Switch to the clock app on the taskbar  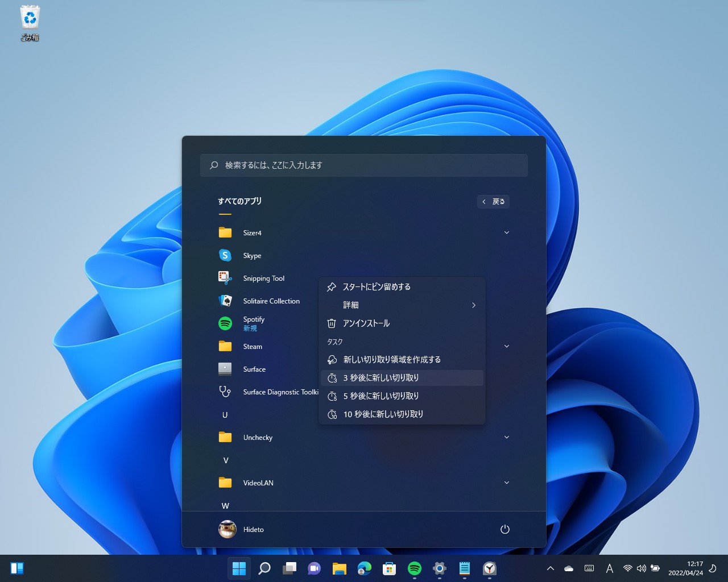click(490, 568)
